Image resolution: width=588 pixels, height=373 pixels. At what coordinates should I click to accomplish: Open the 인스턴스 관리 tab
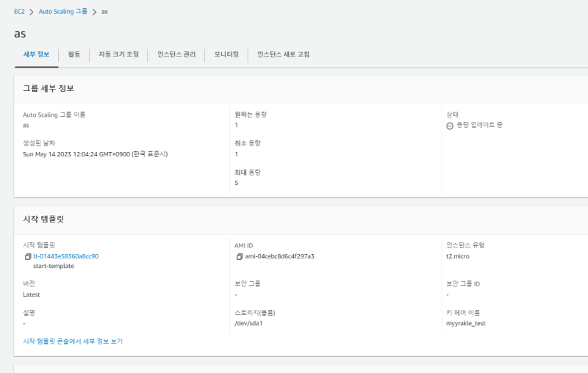176,54
